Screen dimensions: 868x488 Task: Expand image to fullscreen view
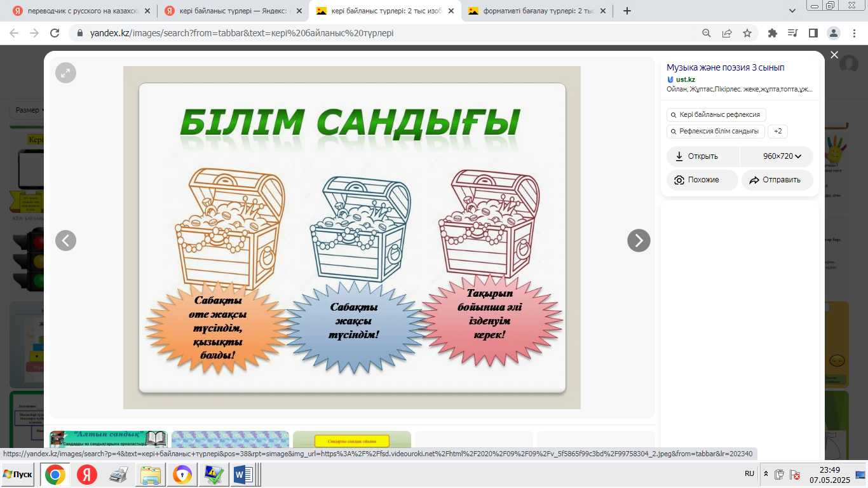(65, 73)
